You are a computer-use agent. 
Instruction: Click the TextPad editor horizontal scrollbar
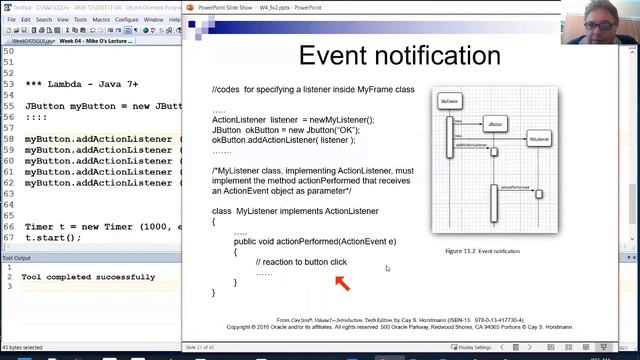click(92, 247)
